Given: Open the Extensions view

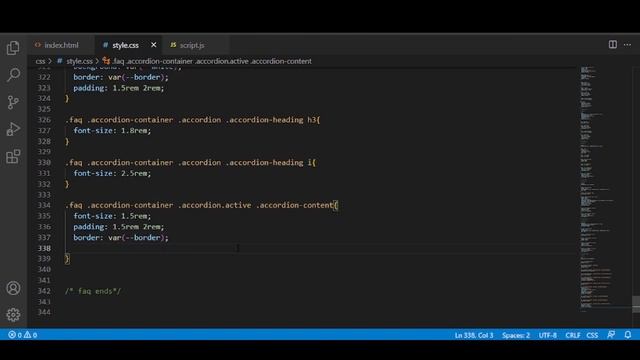Looking at the screenshot, I should click(13, 156).
